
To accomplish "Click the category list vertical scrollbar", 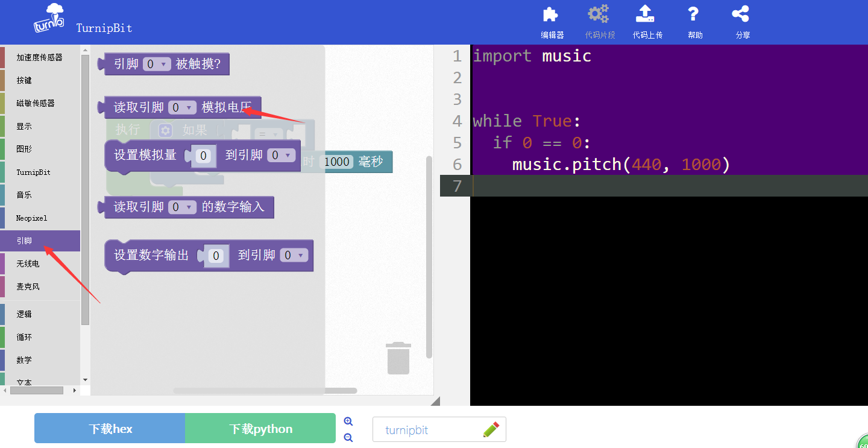I will [85, 190].
